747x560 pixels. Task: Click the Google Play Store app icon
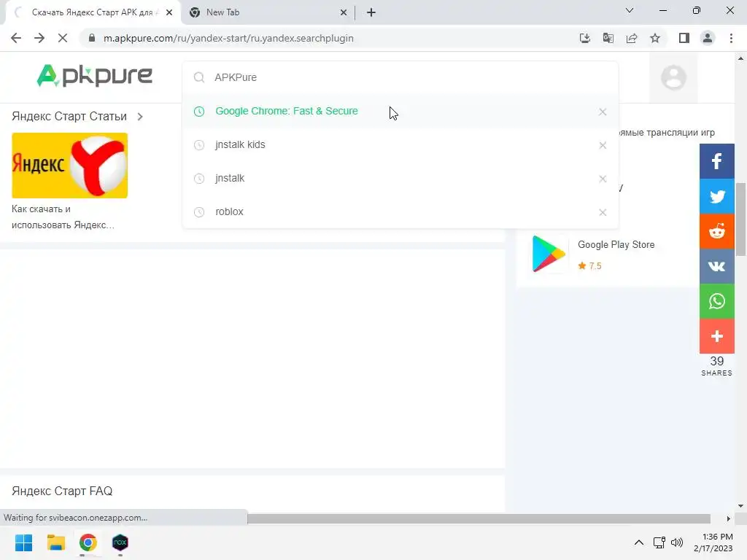tap(549, 254)
